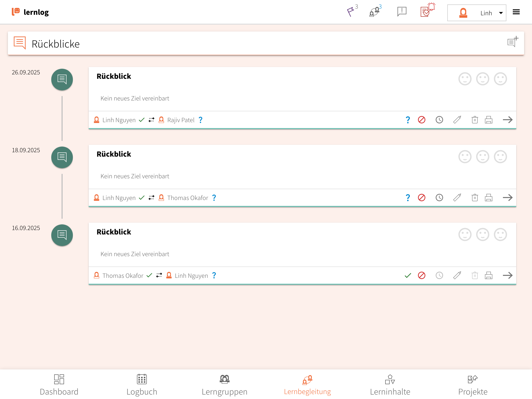The width and height of the screenshot is (532, 399).
Task: Edit the 26.09.2025 Rückblick with pencil
Action: (457, 120)
